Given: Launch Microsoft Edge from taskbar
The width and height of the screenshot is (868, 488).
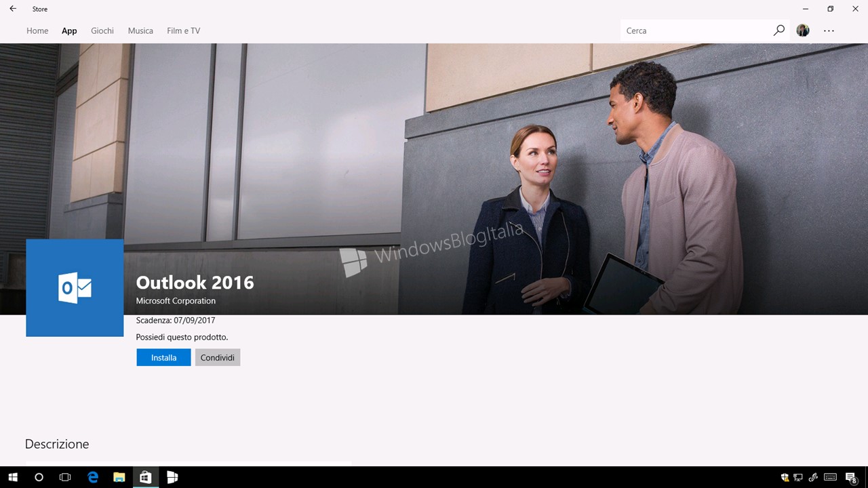Looking at the screenshot, I should coord(93,477).
